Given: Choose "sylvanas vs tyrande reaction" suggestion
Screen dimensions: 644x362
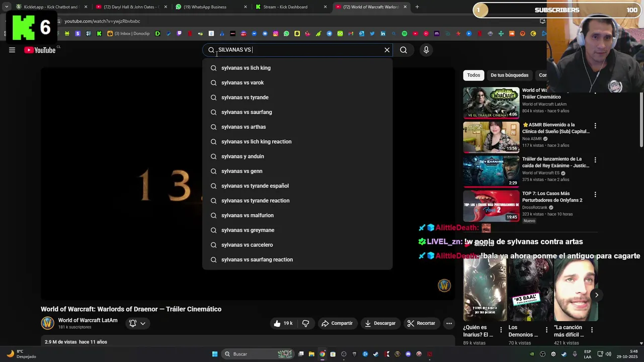Looking at the screenshot, I should [x=297, y=201].
